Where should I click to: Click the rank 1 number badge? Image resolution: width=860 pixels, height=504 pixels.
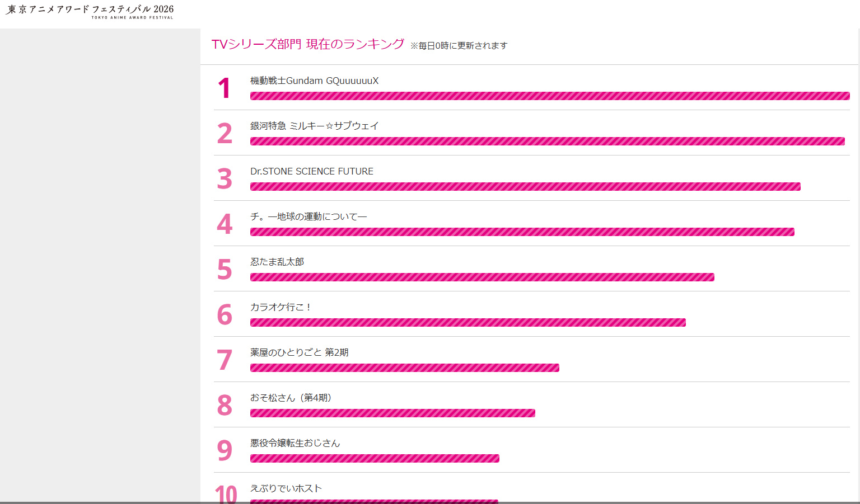pyautogui.click(x=225, y=88)
